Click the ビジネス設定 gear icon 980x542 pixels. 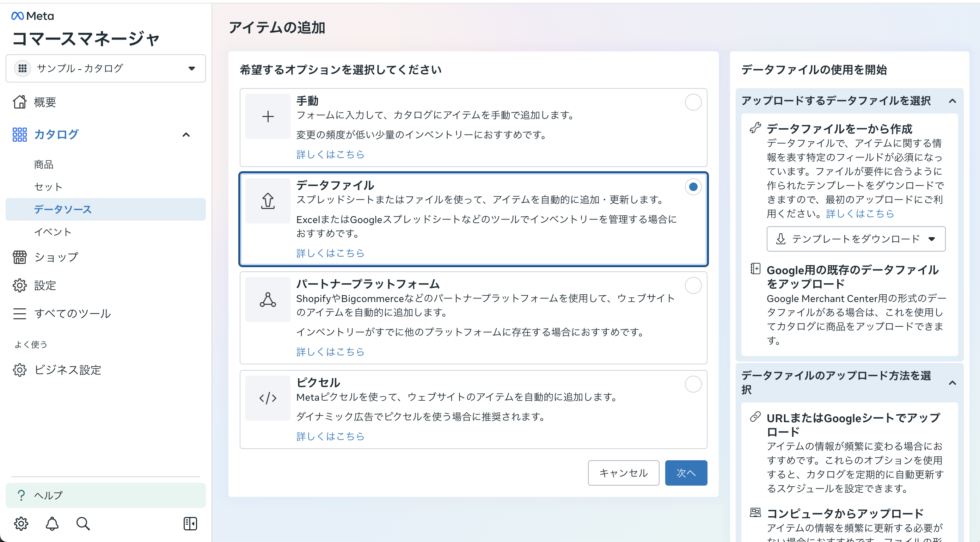(x=20, y=370)
